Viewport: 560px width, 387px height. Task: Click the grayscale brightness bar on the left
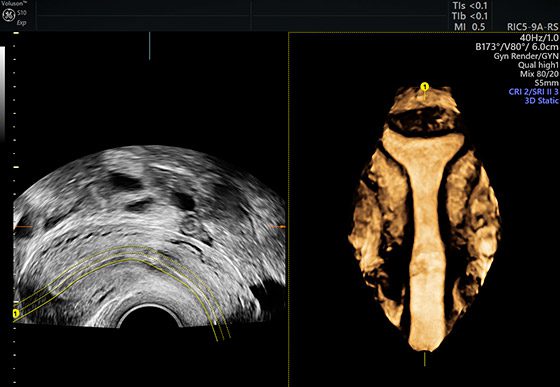[x=2, y=94]
